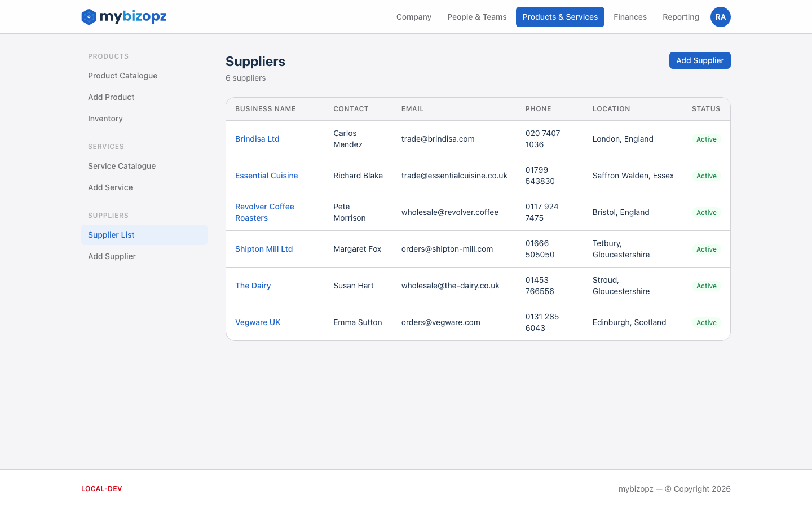Click the Active status badge for Vegware UK

(x=706, y=322)
